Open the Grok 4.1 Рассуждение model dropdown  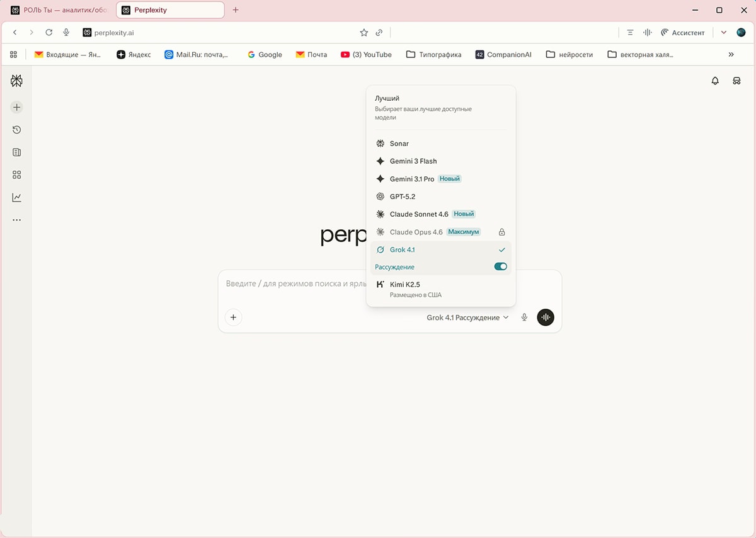pyautogui.click(x=467, y=318)
